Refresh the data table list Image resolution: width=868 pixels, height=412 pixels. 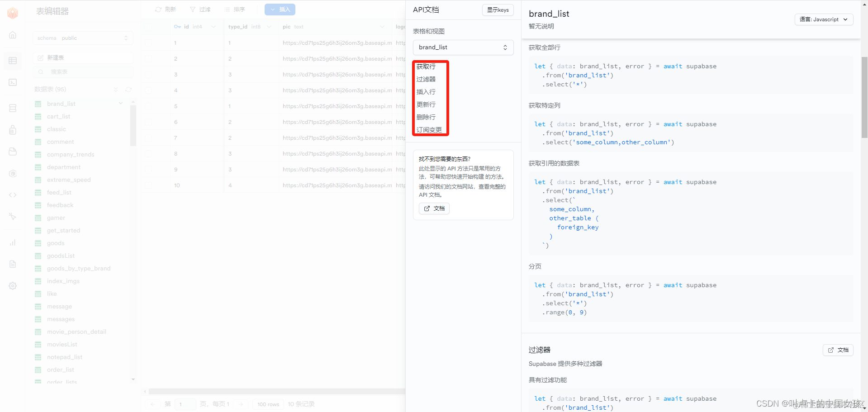128,90
